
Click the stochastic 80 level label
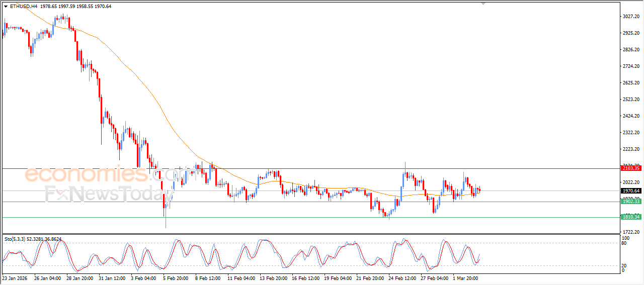point(624,243)
